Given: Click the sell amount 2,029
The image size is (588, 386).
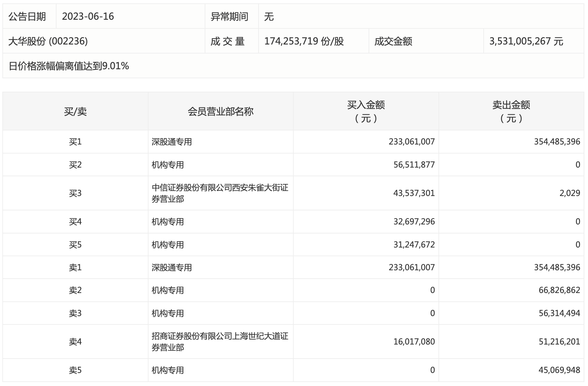Looking at the screenshot, I should point(570,193).
